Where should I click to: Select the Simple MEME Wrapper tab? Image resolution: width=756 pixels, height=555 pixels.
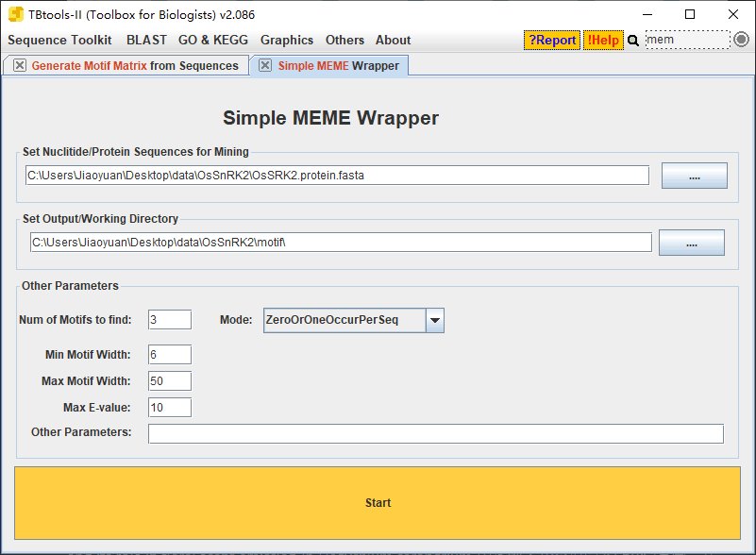(339, 65)
